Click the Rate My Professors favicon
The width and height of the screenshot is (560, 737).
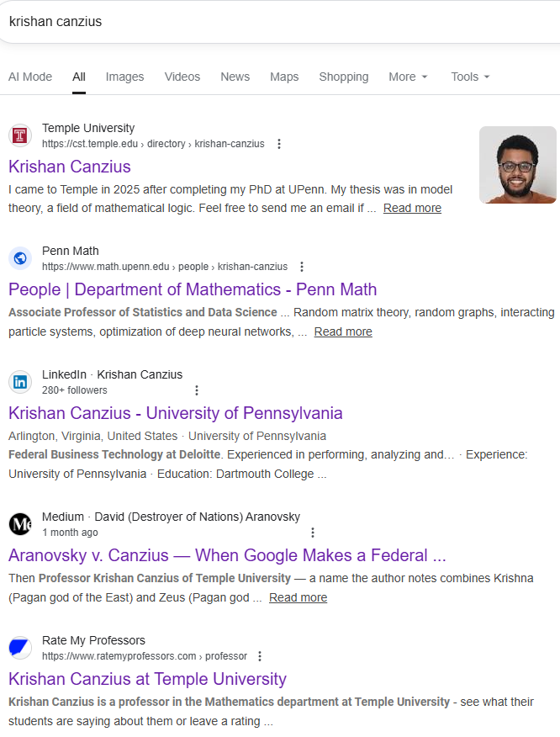[x=20, y=648]
